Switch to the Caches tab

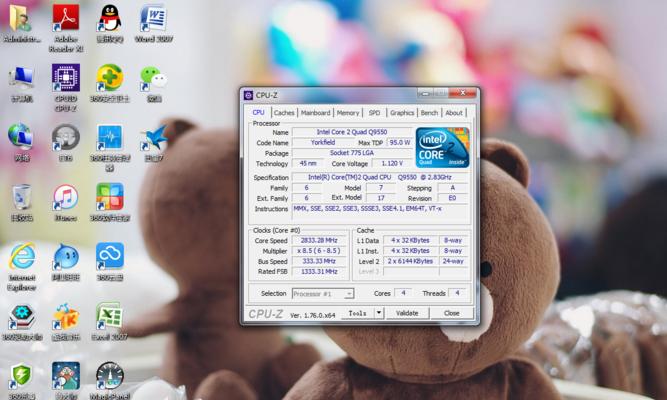pyautogui.click(x=284, y=113)
